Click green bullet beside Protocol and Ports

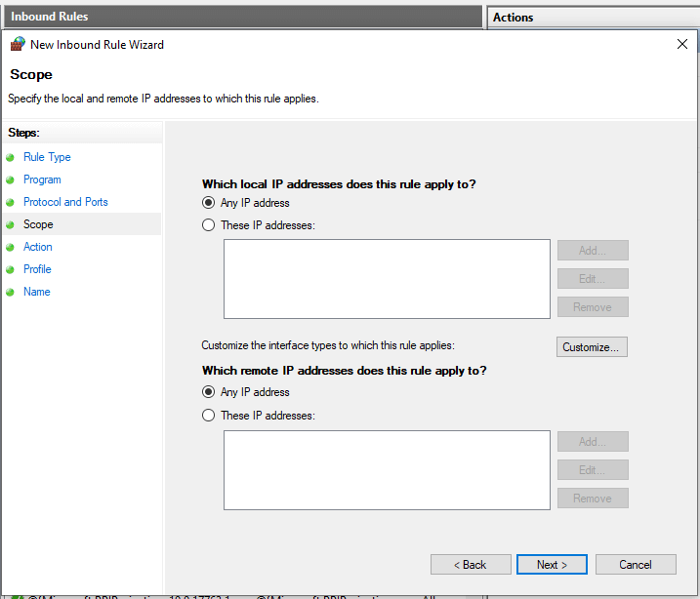(11, 202)
